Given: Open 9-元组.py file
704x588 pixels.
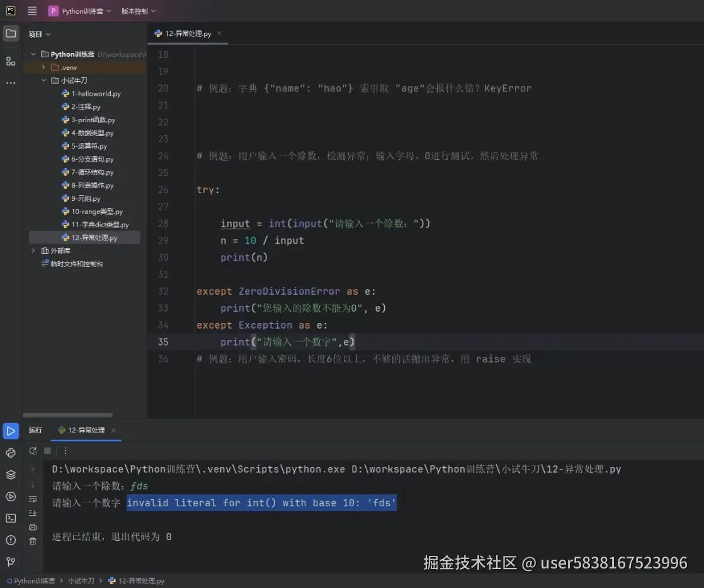Looking at the screenshot, I should 81,198.
